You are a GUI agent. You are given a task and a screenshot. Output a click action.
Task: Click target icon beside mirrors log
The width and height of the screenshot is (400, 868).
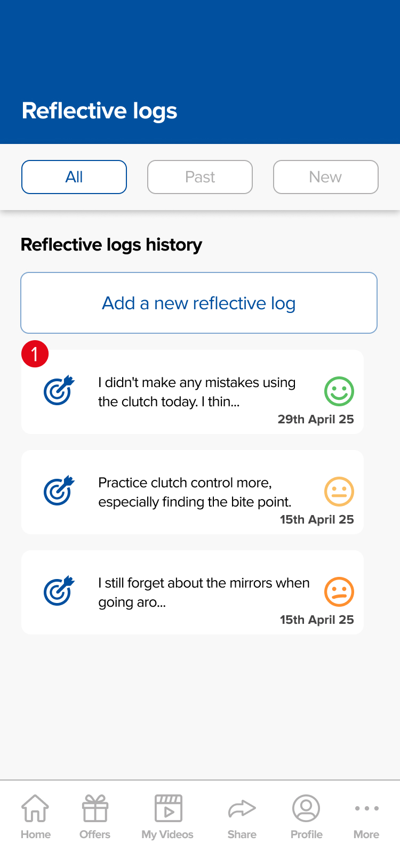pos(59,591)
